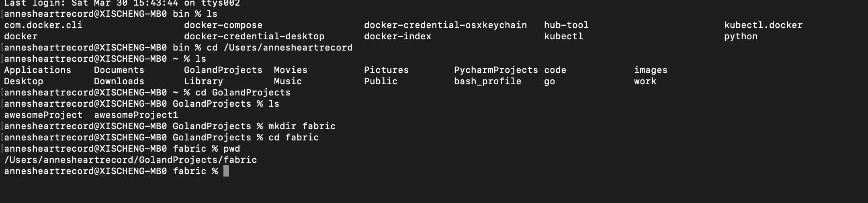Click the com.docker.cli entry in the listing
Viewport: 868px width, 203px height.
coord(43,25)
